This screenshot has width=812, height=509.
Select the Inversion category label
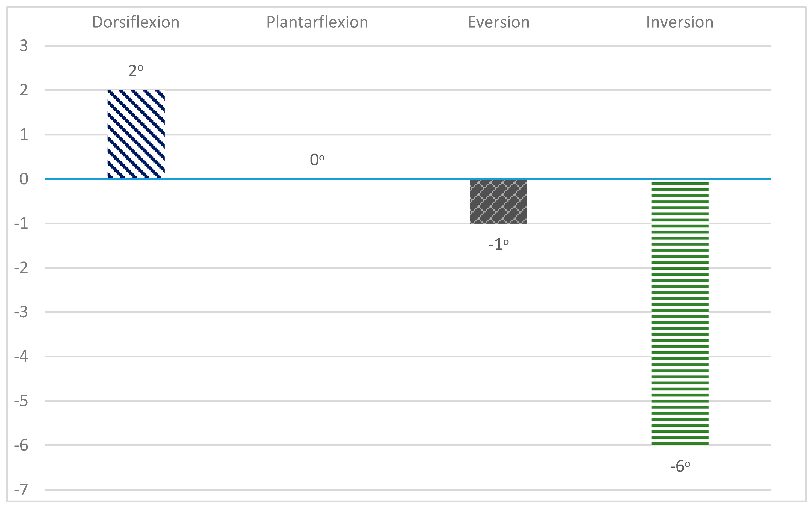coord(680,22)
